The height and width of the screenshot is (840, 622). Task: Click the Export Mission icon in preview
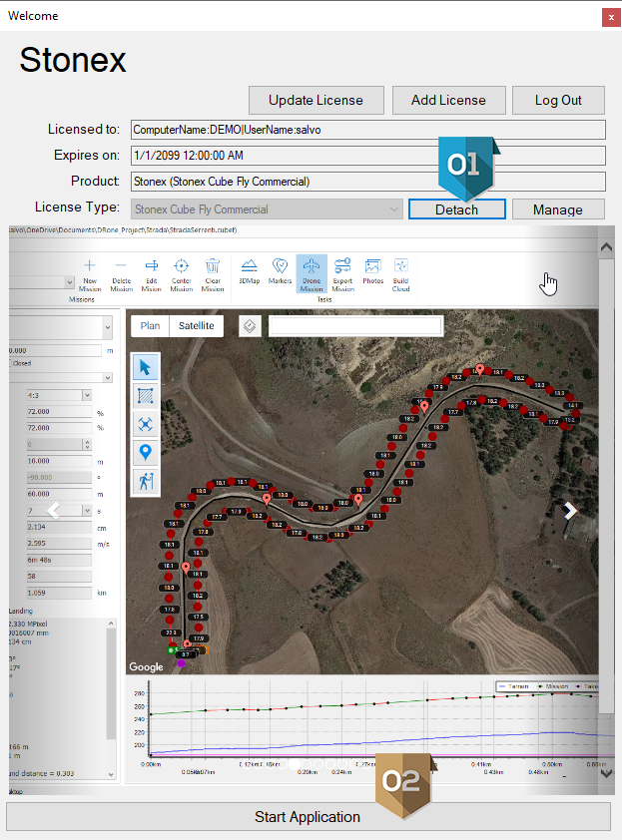coord(342,274)
